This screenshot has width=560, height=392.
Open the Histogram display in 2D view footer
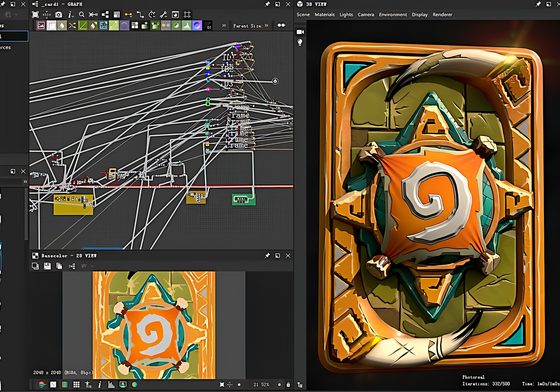point(111,384)
